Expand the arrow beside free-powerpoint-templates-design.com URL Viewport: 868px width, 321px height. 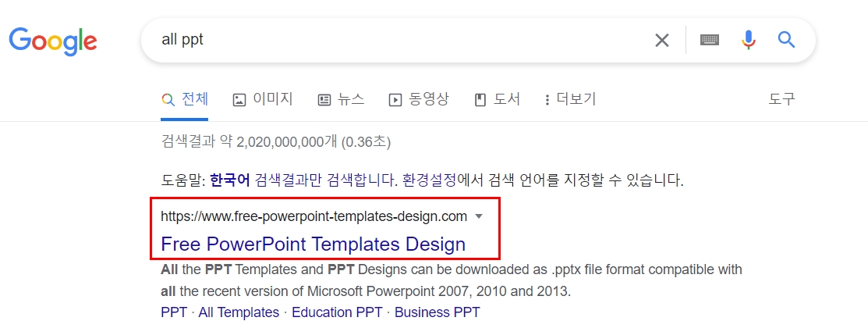[x=480, y=217]
